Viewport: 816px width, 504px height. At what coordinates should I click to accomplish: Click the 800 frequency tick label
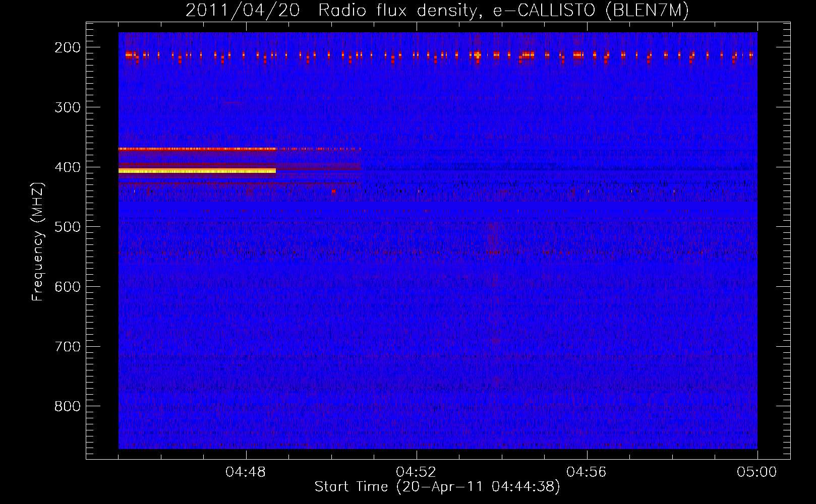point(68,406)
